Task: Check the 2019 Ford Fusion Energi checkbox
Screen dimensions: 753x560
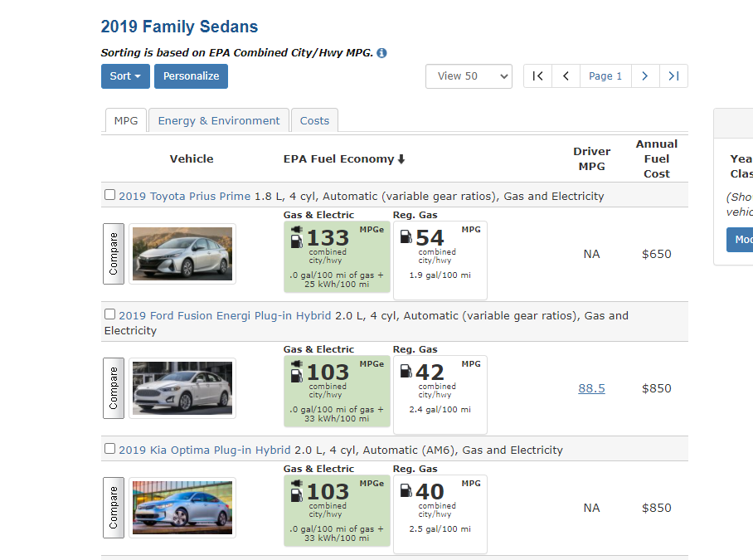Action: [110, 314]
